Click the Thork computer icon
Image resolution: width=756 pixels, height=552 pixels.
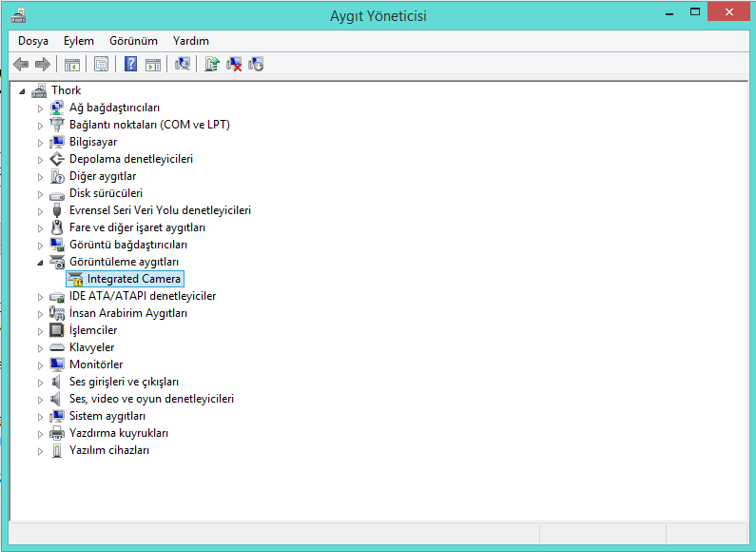coord(39,90)
